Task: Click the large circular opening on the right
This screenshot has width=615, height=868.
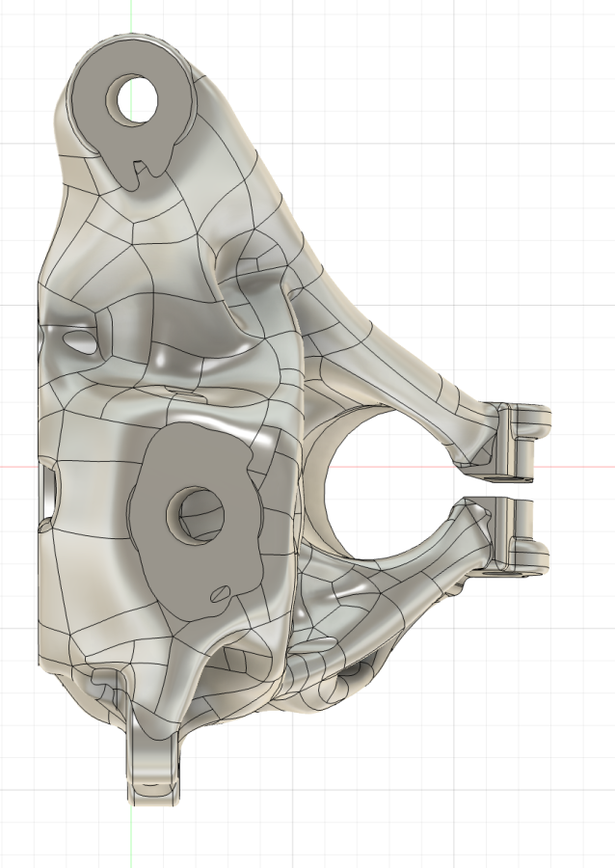Action: click(x=366, y=484)
